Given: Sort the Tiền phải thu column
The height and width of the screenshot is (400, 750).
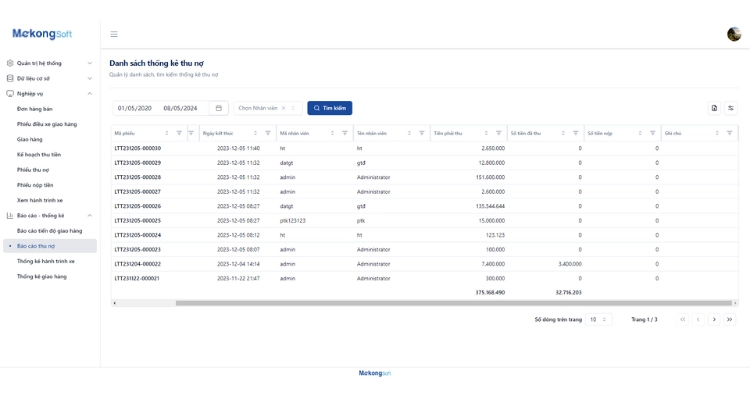Looking at the screenshot, I should [486, 133].
